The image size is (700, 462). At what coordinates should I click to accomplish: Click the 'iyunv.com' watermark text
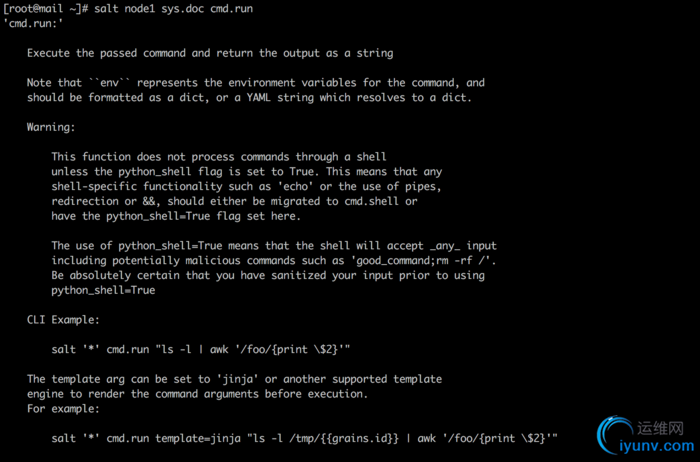657,445
